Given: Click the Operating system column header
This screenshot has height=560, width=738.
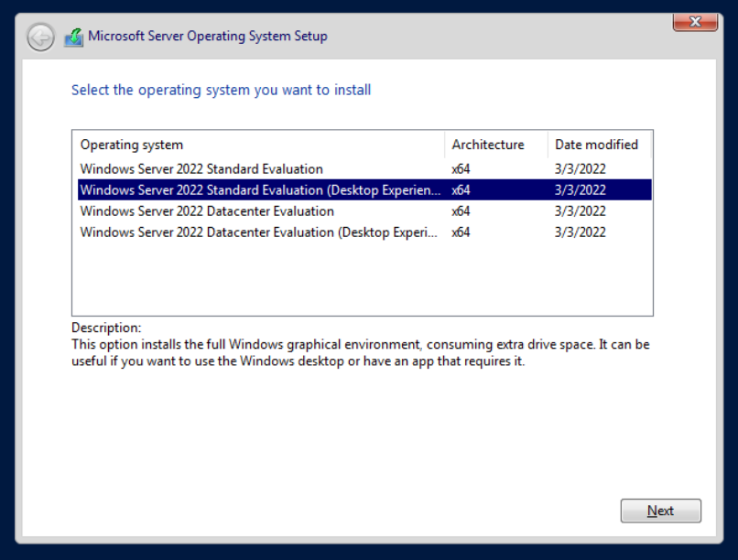Looking at the screenshot, I should (132, 145).
